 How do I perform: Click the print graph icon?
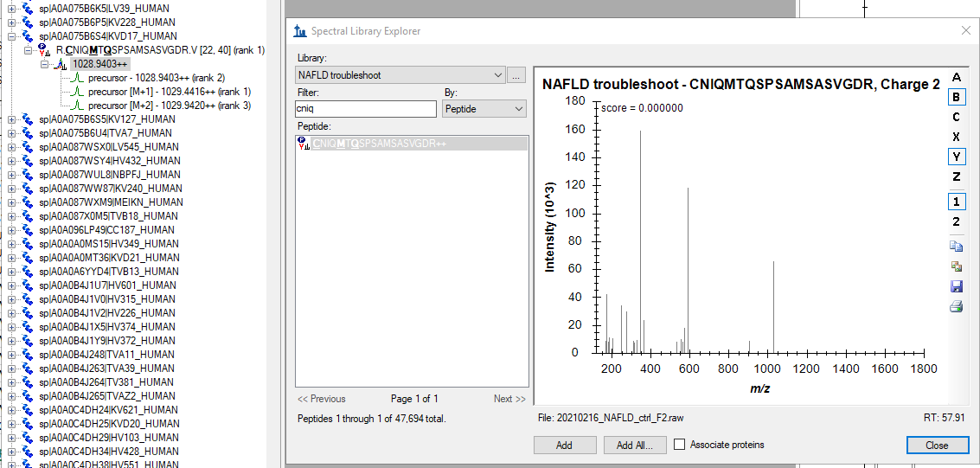[x=956, y=306]
